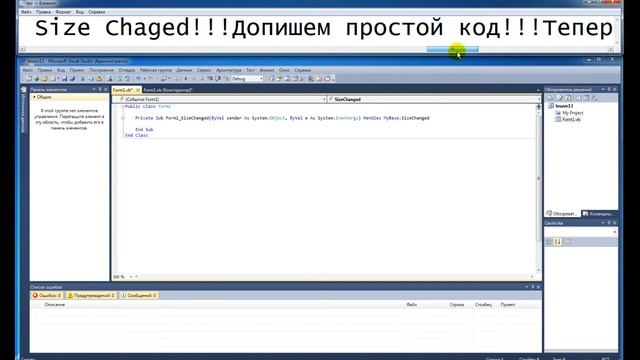Click Show All Files icon in Solution Explorer
Image resolution: width=640 pixels, height=360 pixels.
(560, 98)
